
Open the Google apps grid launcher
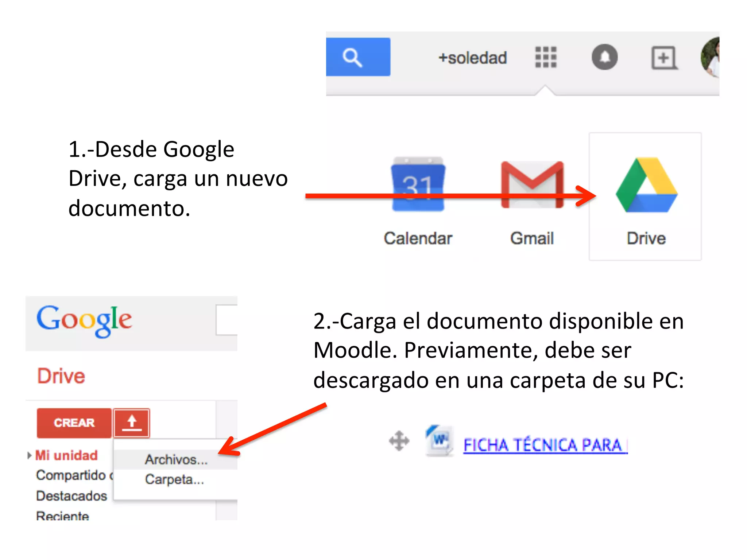click(546, 57)
